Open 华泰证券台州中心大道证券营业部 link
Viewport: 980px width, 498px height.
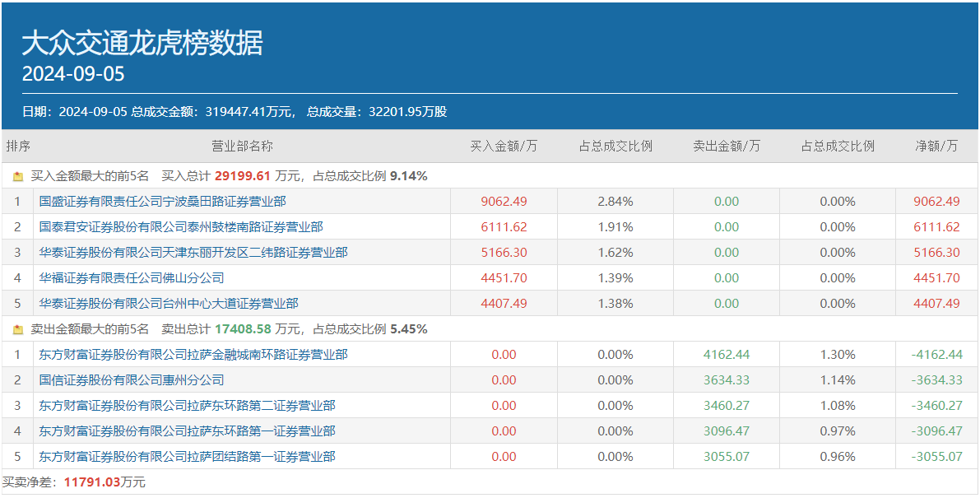click(169, 304)
